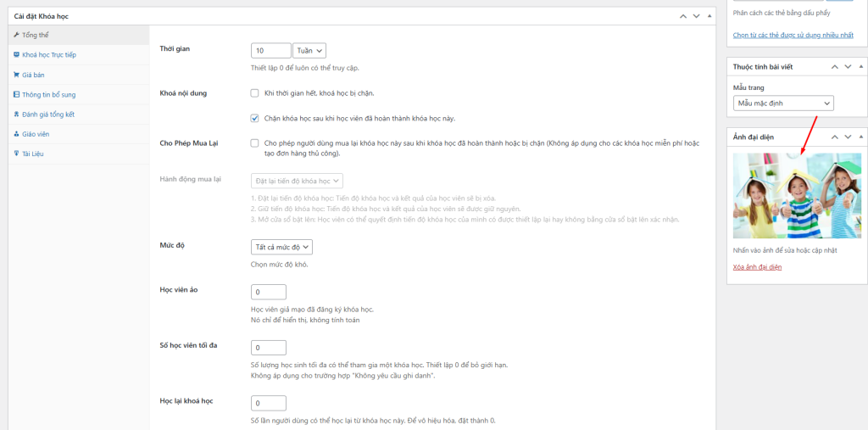Screen dimensions: 868x430
Task: Move Cài đặt Khóa học panel down
Action: pos(696,15)
